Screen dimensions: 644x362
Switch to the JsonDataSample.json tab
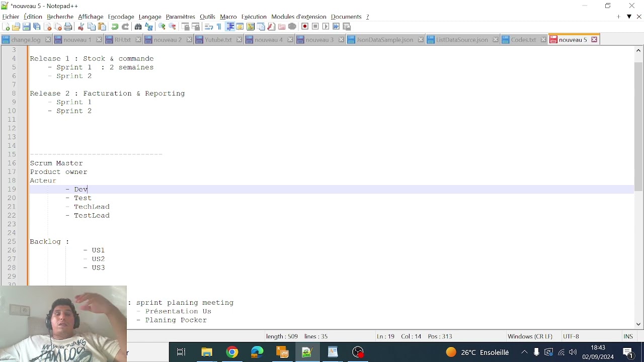click(x=385, y=40)
